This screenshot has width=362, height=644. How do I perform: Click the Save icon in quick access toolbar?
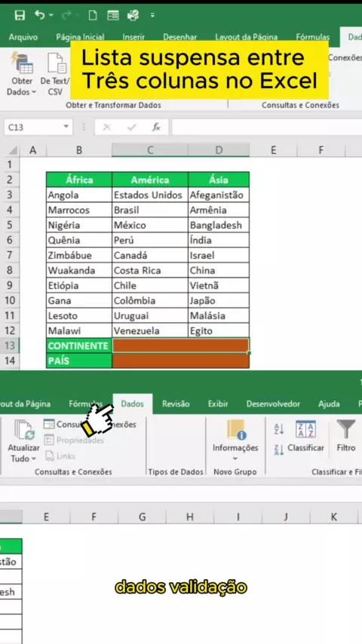click(20, 16)
